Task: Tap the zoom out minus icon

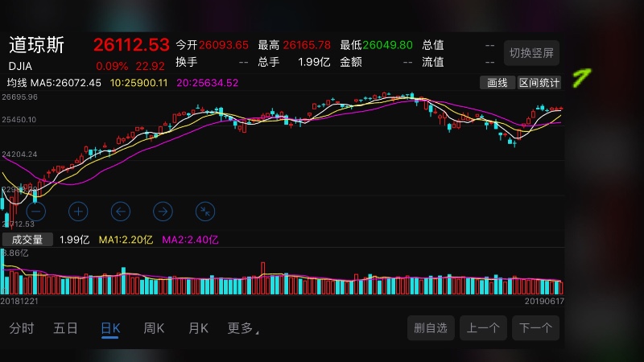Action: coord(35,212)
